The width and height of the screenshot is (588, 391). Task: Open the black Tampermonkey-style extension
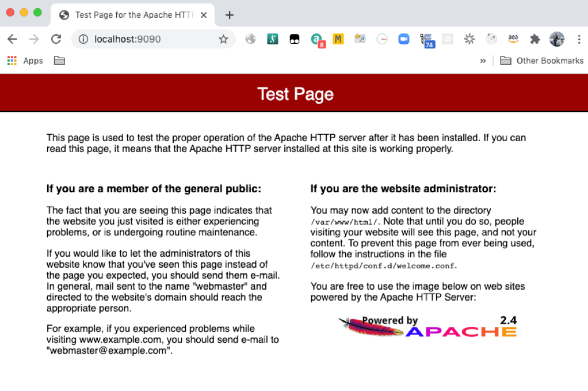pyautogui.click(x=295, y=39)
